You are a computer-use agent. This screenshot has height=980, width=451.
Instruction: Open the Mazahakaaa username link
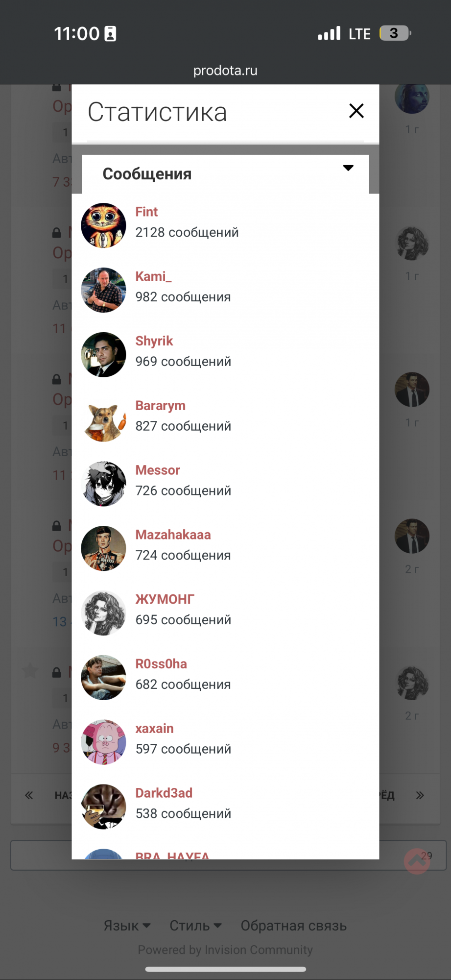click(x=173, y=535)
